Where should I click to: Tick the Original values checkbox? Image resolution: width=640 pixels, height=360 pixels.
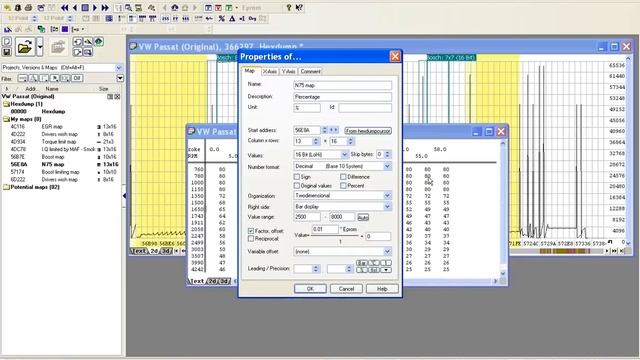[x=297, y=186]
